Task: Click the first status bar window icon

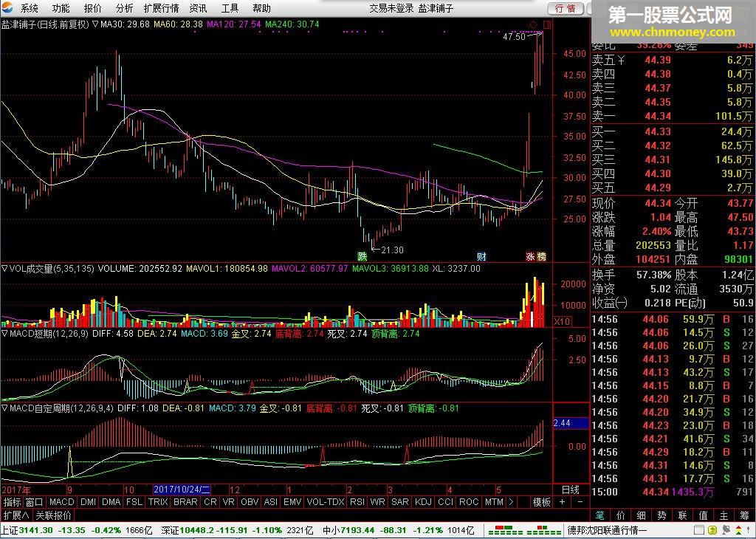Action: (699, 530)
